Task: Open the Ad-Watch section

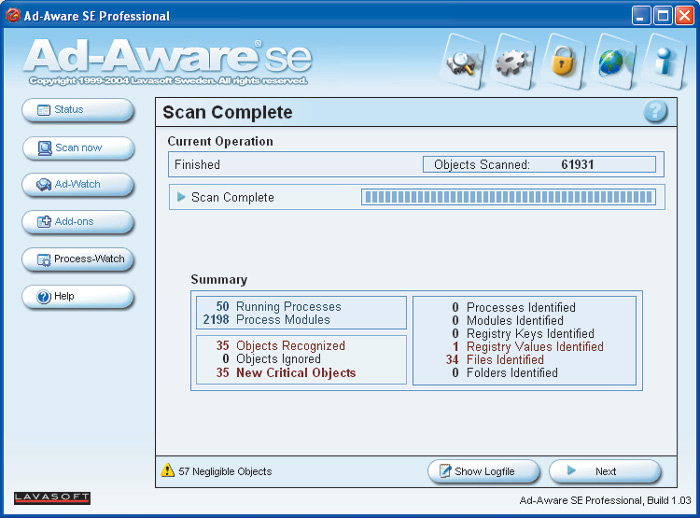Action: (78, 184)
